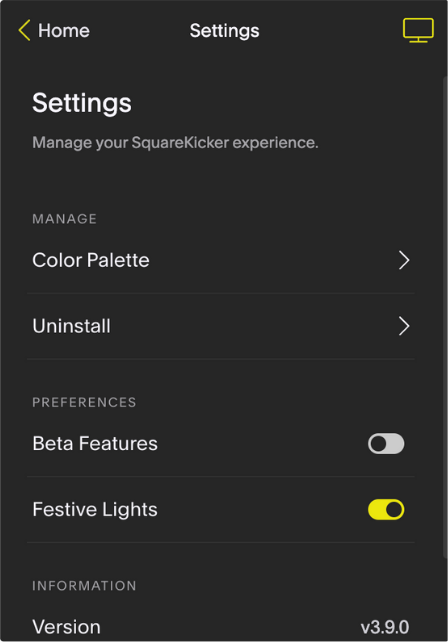Click the vertical scrollbar on right edge
448x642 pixels.
coord(445,317)
